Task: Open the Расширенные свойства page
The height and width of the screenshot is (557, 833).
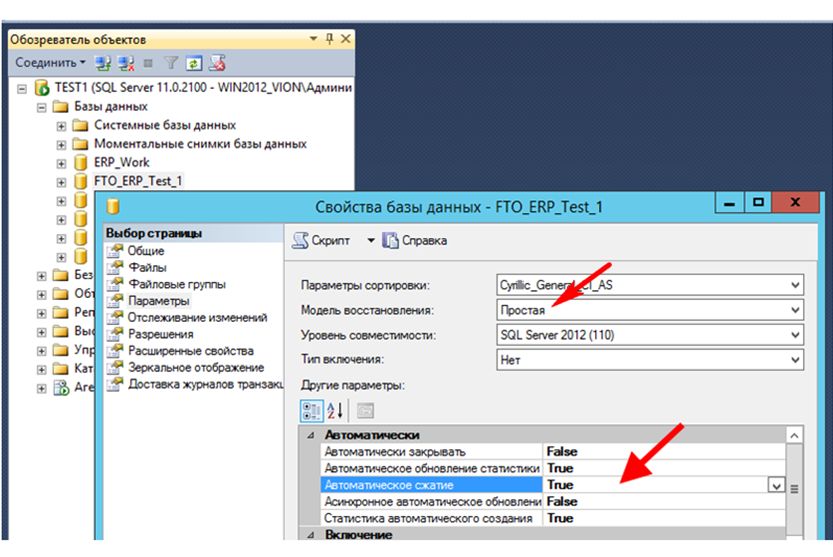Action: click(x=191, y=351)
